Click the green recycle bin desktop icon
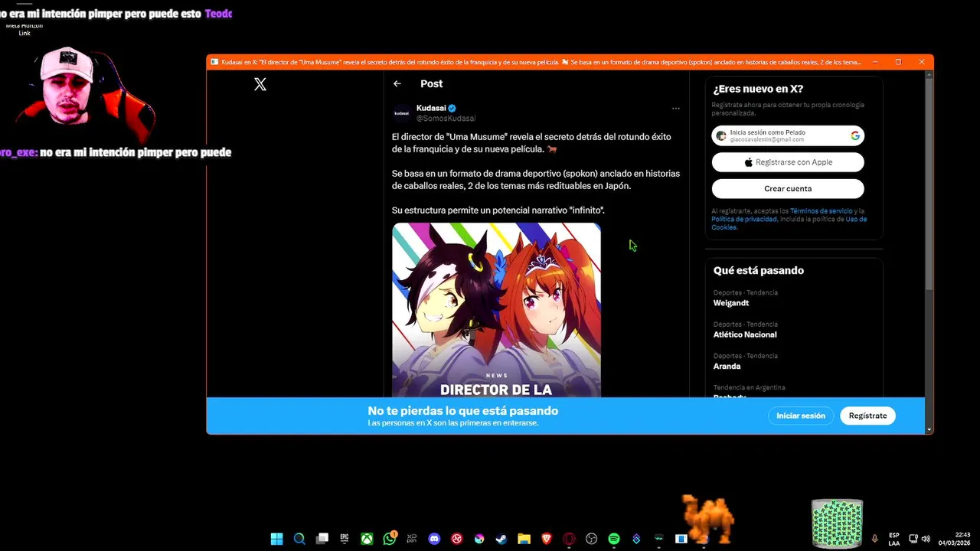The image size is (980, 551). 837,523
